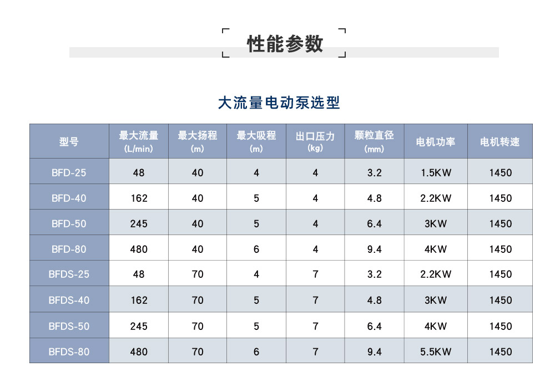555x392 pixels.
Task: Click BFDS-50's particle diameter 6.4
Action: click(375, 326)
